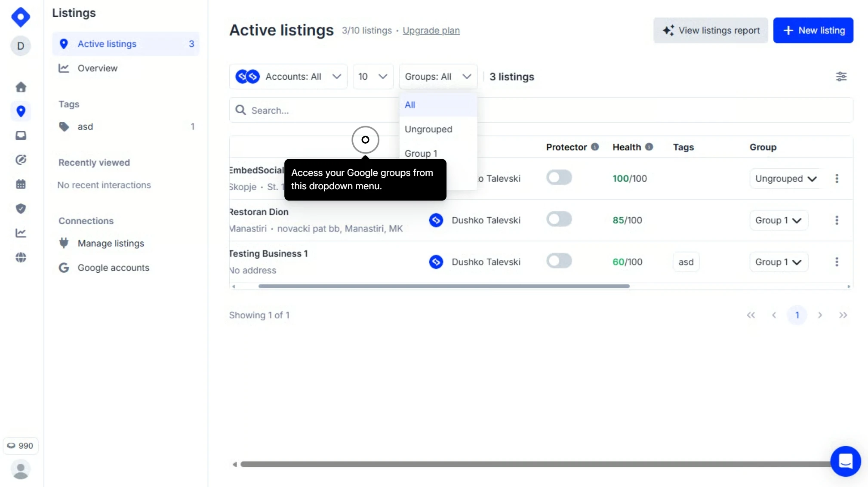Viewport: 868px width, 487px height.
Task: Open the compose/edit circle icon in sidebar
Action: click(x=21, y=160)
